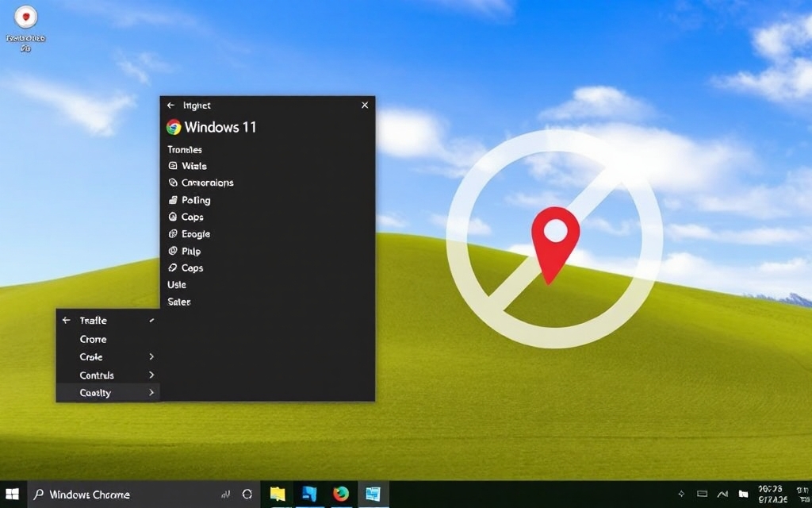The width and height of the screenshot is (812, 508).
Task: Click the "Sater" entry in the panel
Action: [x=179, y=302]
